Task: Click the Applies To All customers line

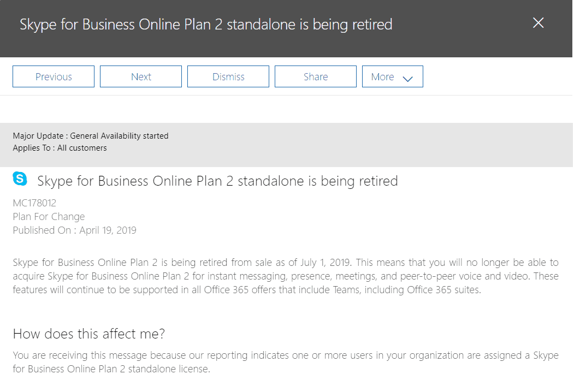Action: [60, 148]
